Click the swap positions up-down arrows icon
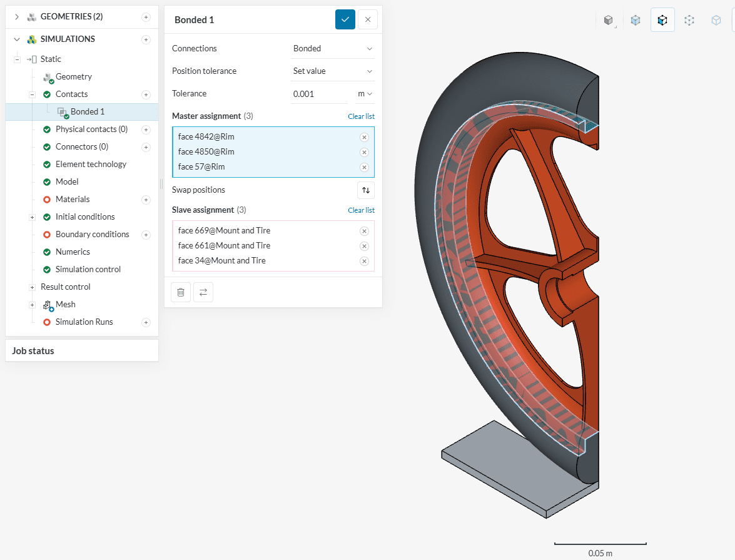Screen dimensions: 735x560 pyautogui.click(x=366, y=190)
